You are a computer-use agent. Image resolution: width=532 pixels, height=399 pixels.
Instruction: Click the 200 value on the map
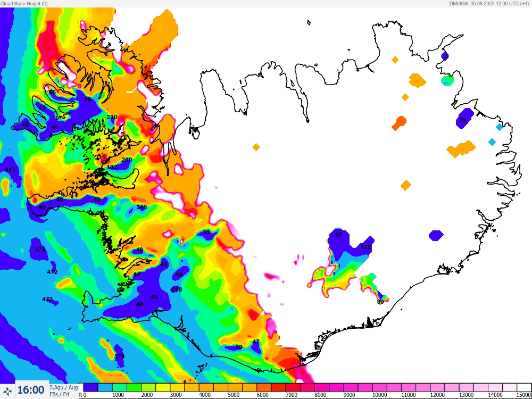point(127,160)
